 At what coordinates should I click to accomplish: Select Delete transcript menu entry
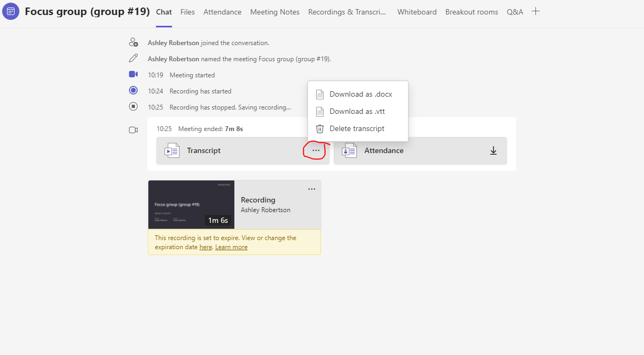point(357,129)
